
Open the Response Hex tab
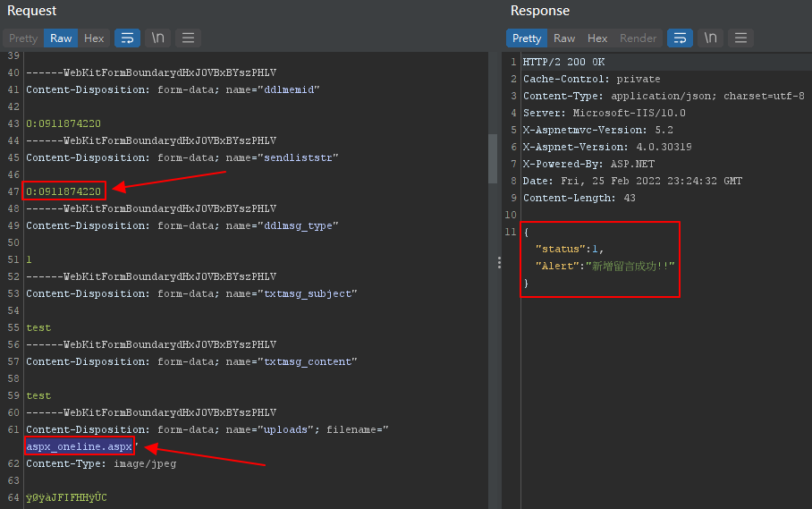(x=597, y=38)
